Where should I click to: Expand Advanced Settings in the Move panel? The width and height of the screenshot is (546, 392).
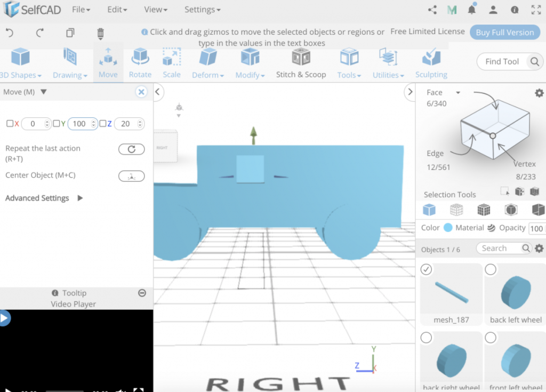click(x=37, y=198)
